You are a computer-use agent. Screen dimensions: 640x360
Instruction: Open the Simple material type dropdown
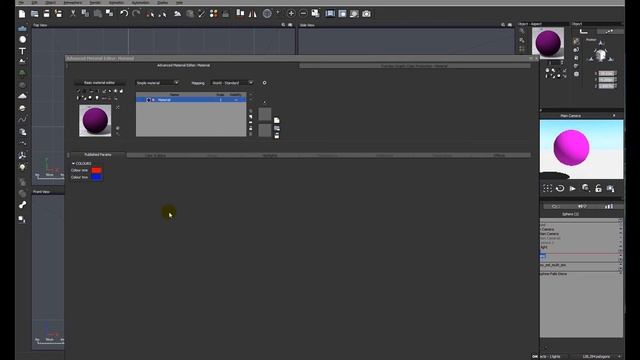(158, 83)
